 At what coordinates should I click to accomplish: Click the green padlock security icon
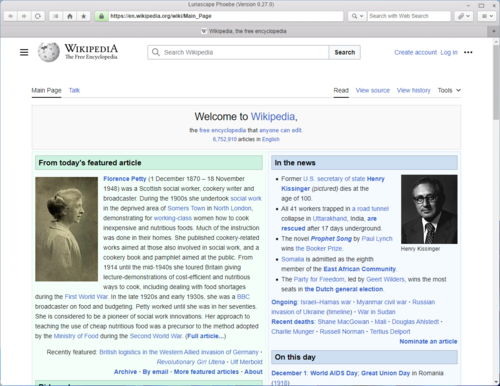click(x=101, y=16)
